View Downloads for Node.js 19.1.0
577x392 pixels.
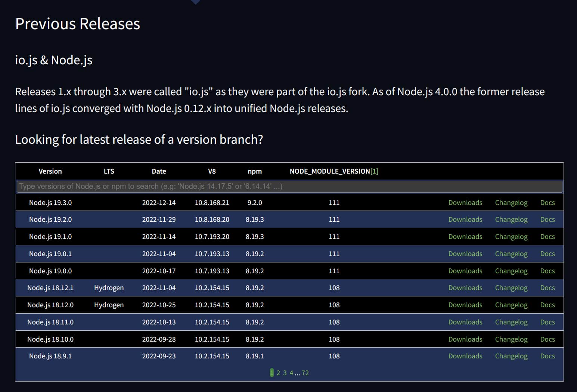click(x=465, y=237)
